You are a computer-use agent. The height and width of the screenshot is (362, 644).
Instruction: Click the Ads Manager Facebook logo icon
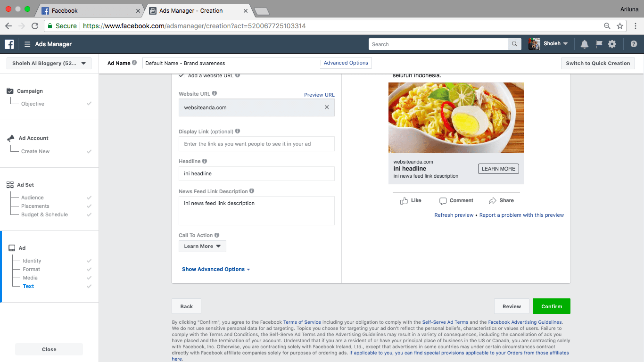coord(8,43)
